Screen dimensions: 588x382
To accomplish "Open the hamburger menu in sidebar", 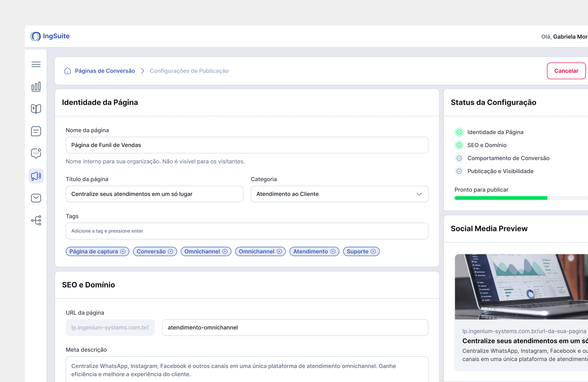I will click(36, 65).
